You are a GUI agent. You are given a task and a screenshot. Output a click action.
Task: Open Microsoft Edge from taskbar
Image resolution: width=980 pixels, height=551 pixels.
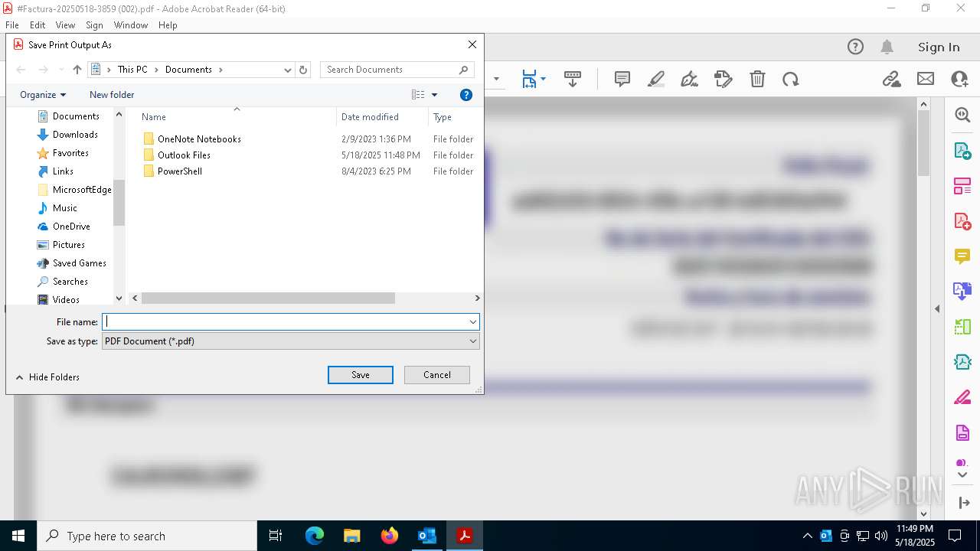[x=315, y=536]
